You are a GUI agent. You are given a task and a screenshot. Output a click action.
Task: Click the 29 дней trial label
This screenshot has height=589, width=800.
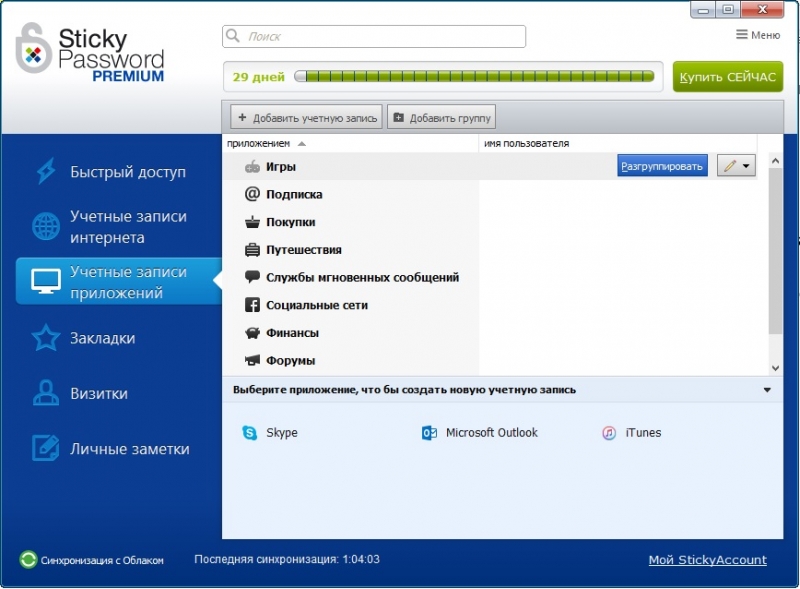(258, 77)
